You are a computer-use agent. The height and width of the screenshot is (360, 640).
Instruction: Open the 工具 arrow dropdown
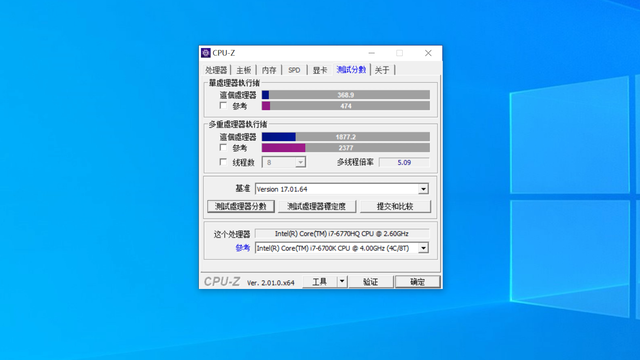click(342, 282)
